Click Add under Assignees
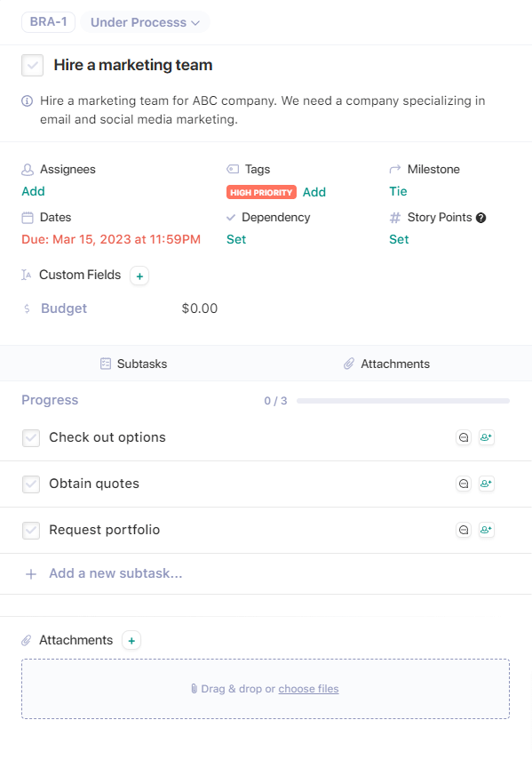 tap(33, 191)
